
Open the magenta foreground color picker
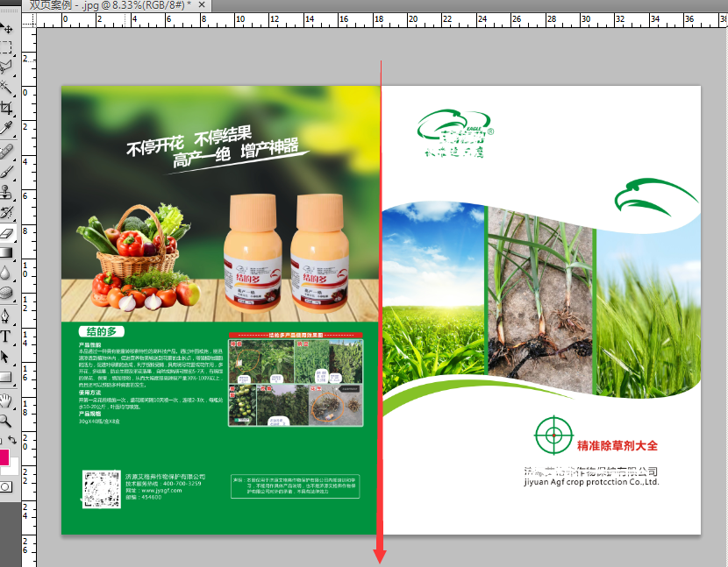coord(4,457)
